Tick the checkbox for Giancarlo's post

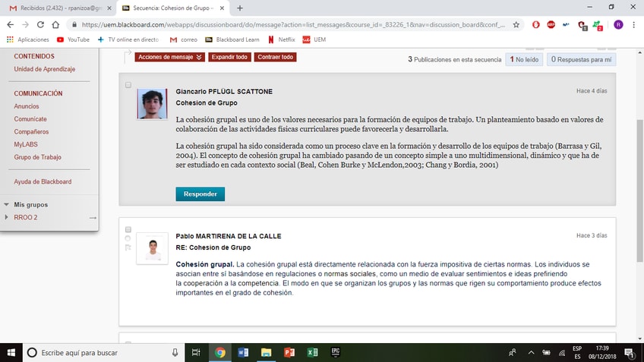pos(128,85)
